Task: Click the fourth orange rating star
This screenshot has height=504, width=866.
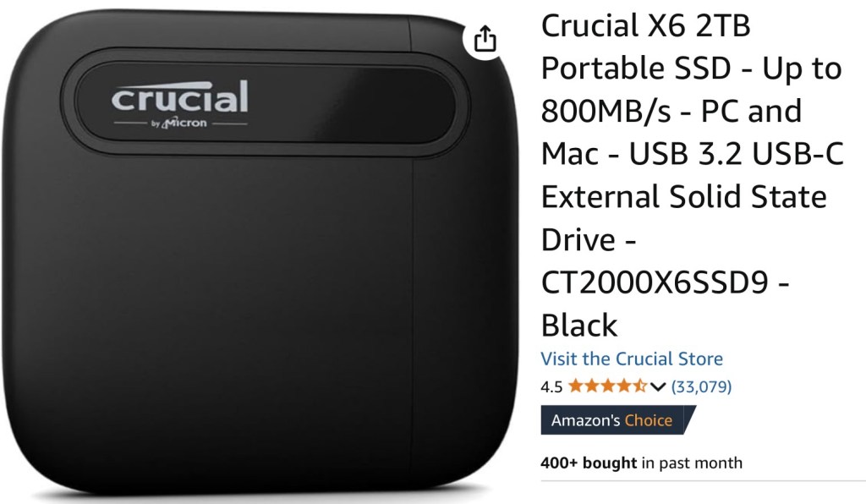Action: pos(623,386)
